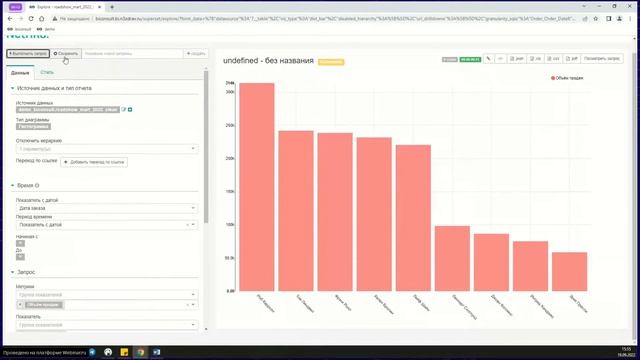Click the green query timer badge
The width and height of the screenshot is (640, 360).
click(470, 60)
